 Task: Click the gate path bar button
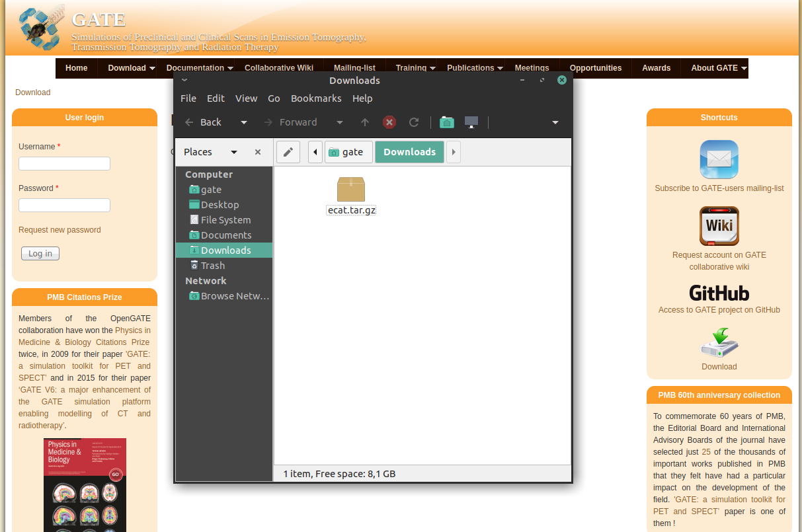[348, 152]
